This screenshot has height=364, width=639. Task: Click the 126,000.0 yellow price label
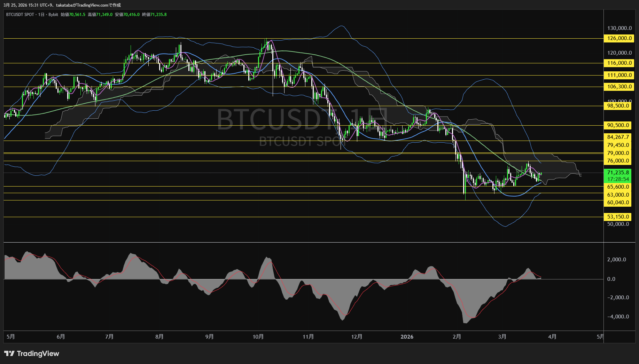619,38
